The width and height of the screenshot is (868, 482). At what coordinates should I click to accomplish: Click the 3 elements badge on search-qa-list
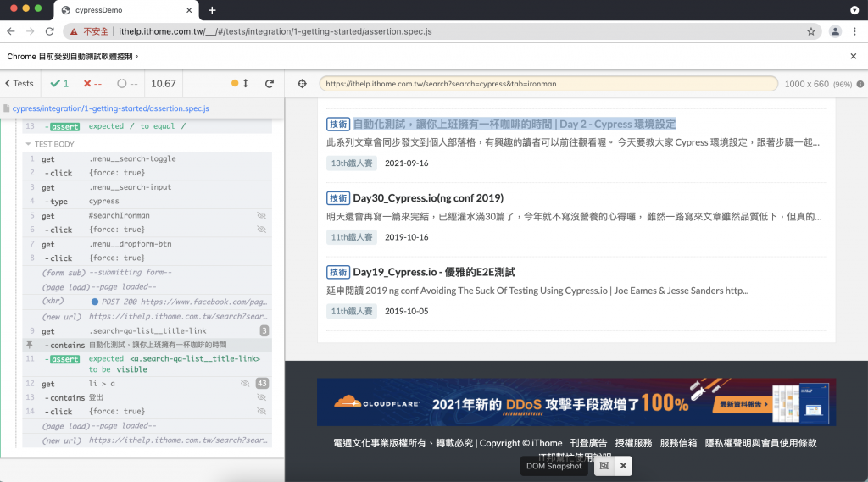pos(264,331)
